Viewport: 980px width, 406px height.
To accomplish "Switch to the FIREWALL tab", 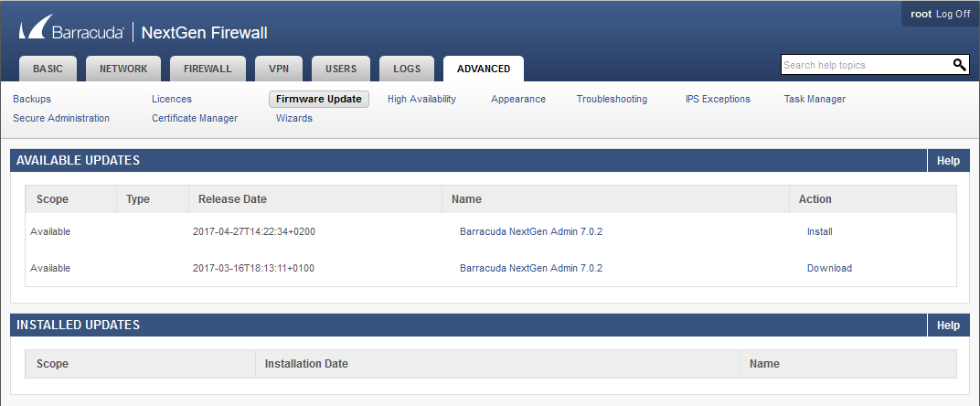I will coord(208,69).
